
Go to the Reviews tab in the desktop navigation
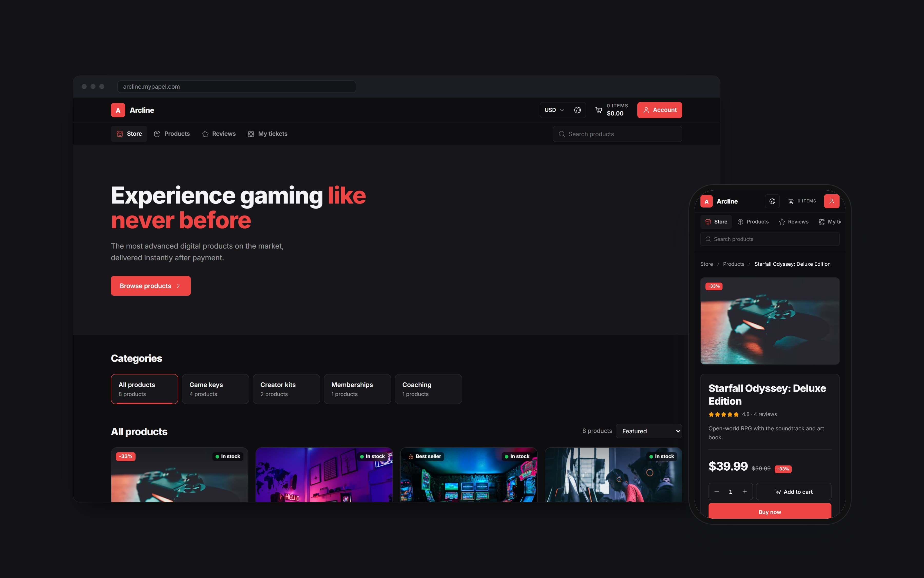point(219,134)
